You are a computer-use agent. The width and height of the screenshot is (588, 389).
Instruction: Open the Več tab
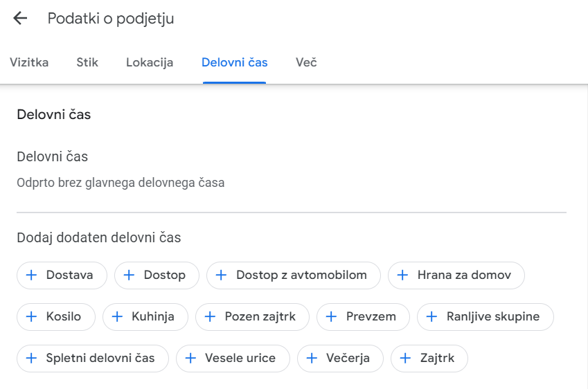[x=306, y=62]
